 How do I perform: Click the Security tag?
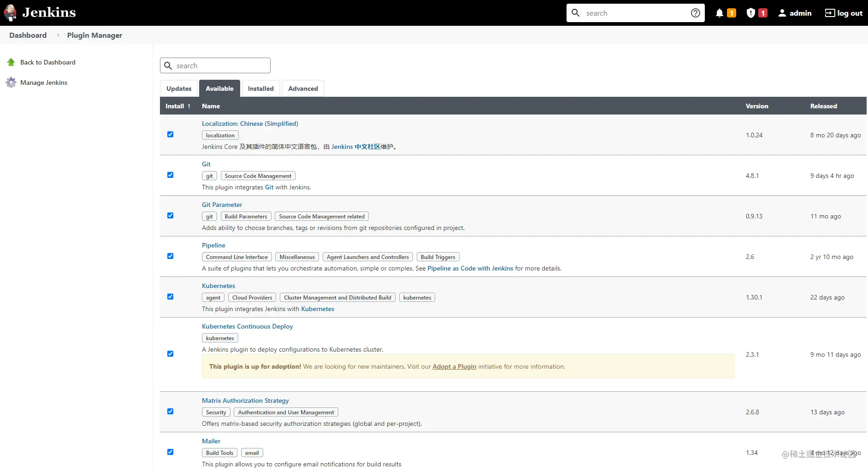click(216, 412)
